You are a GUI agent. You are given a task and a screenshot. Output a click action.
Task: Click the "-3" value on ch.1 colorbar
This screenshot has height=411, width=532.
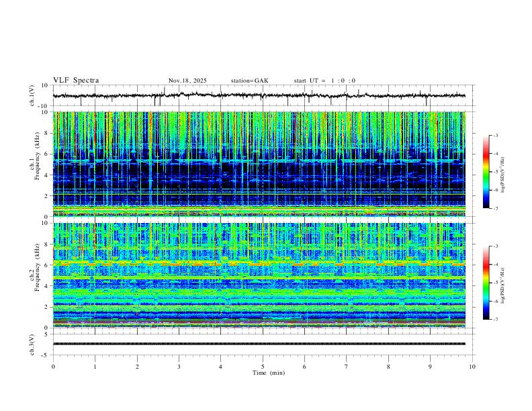(x=495, y=135)
